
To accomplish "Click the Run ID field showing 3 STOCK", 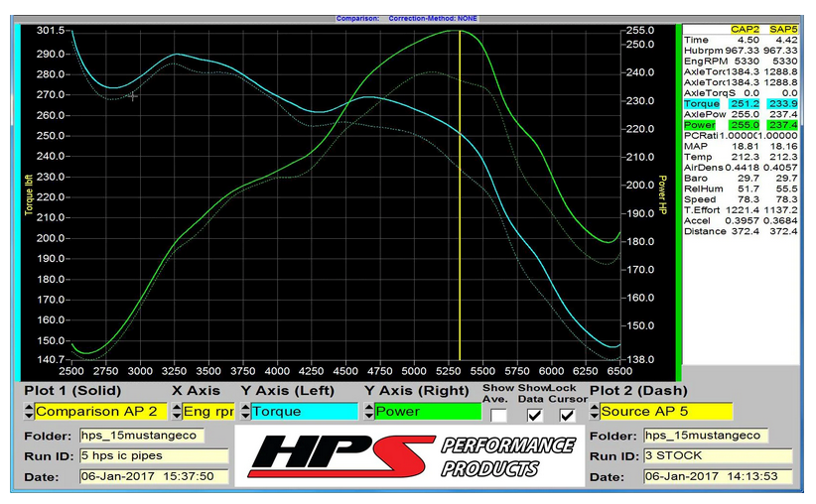I will (718, 456).
